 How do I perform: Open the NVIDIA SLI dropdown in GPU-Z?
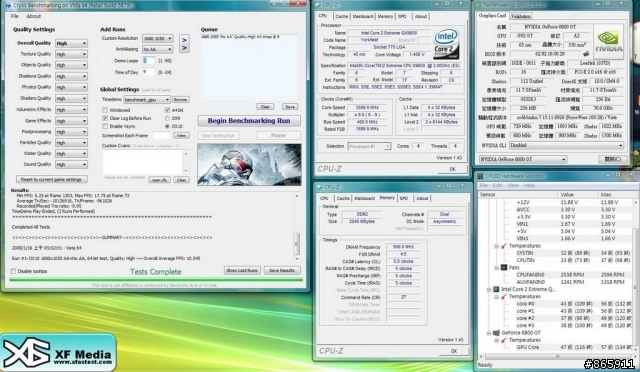[x=566, y=145]
